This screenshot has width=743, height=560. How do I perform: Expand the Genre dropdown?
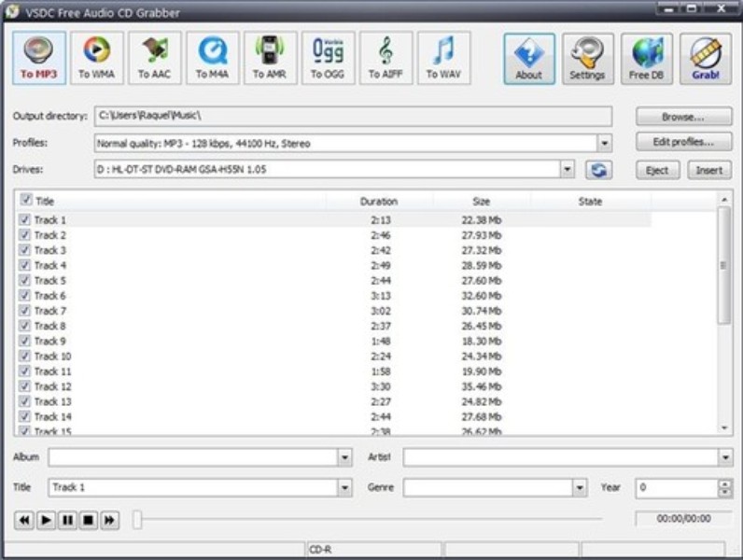579,487
